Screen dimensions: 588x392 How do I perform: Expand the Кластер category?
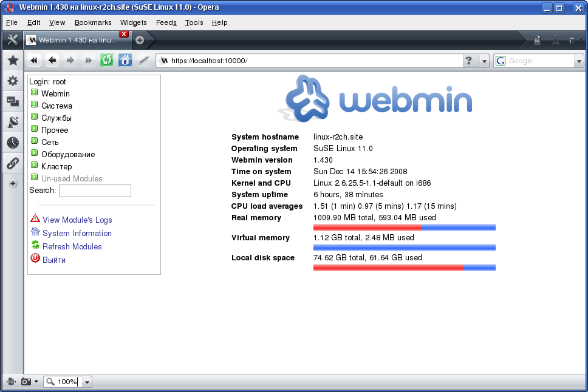pos(34,165)
